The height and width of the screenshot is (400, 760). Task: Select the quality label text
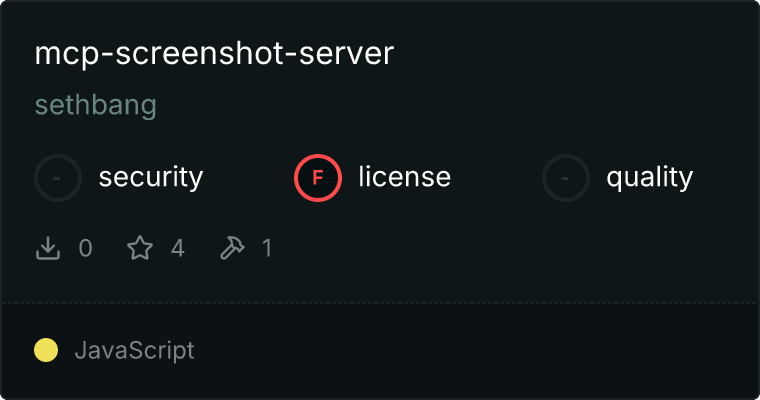pos(649,177)
